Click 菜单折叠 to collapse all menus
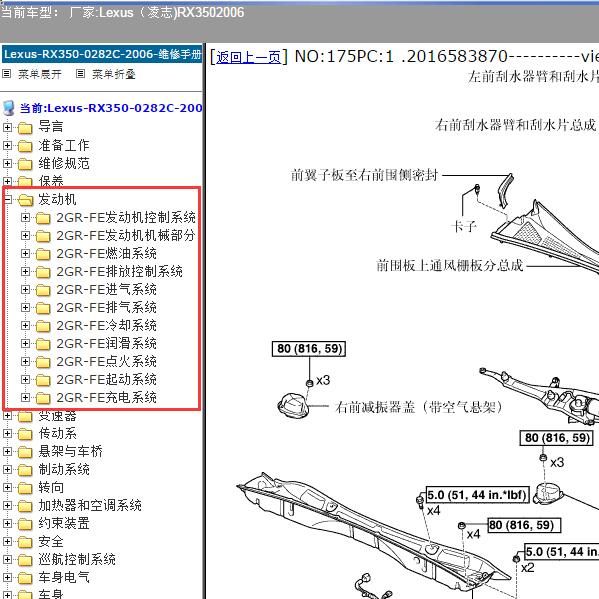Viewport: 599px width, 599px height. (114, 74)
